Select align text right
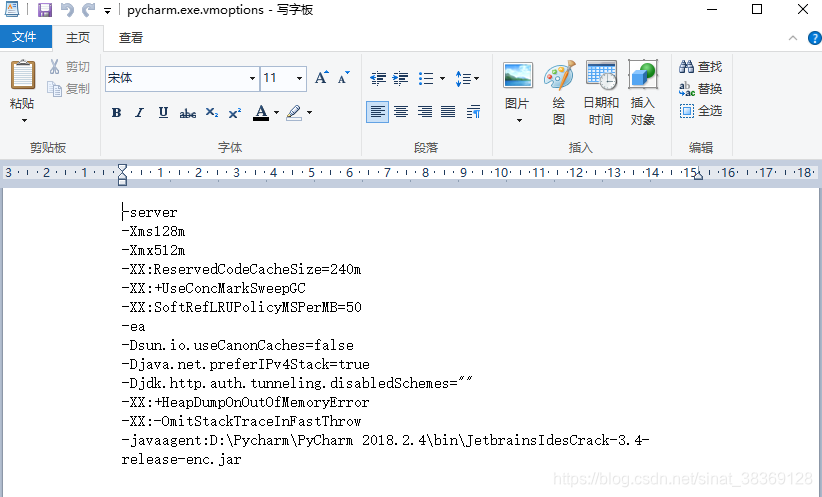This screenshot has width=822, height=497. (x=425, y=112)
